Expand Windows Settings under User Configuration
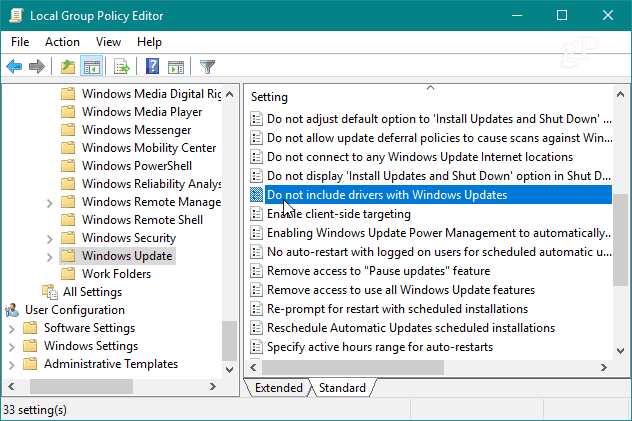The image size is (632, 421). (11, 346)
